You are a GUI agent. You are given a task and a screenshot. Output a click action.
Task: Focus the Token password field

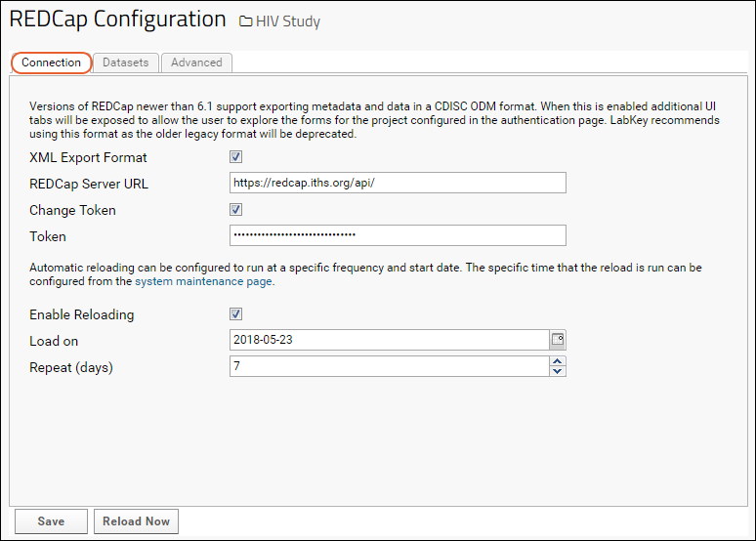(397, 235)
